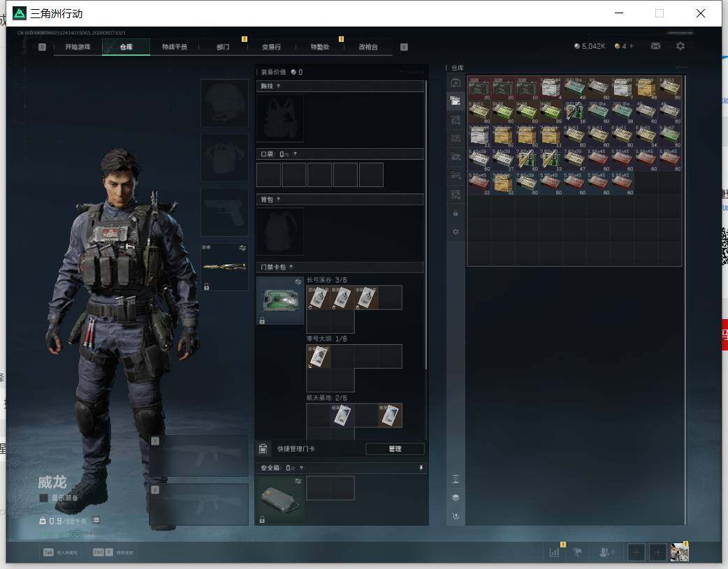Open the friends icon in bottom bar
Viewport: 728px width, 569px height.
coord(605,552)
